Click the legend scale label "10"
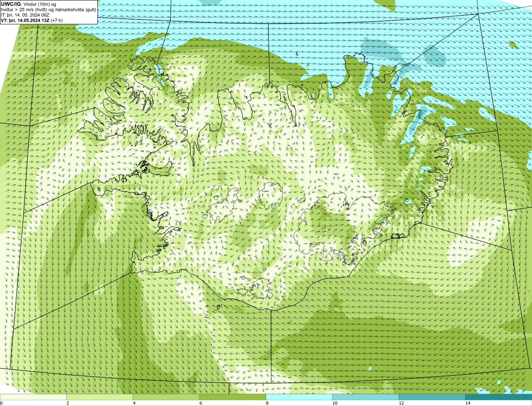 click(335, 403)
